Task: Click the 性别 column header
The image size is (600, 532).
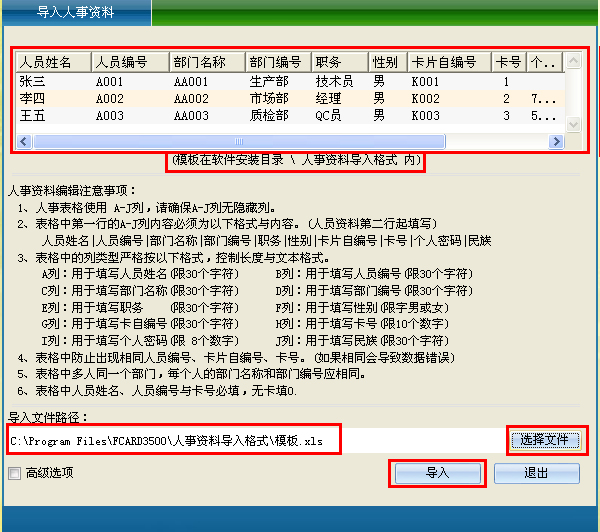Action: click(388, 62)
